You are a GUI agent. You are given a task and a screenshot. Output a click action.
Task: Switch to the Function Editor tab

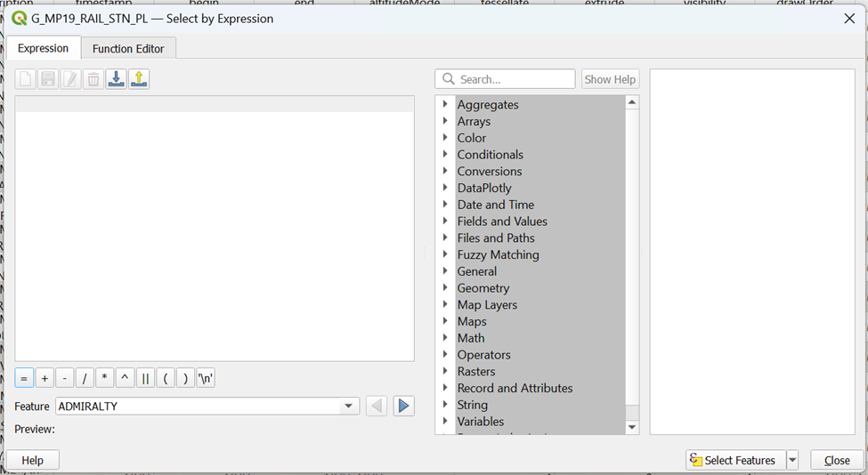click(x=128, y=48)
